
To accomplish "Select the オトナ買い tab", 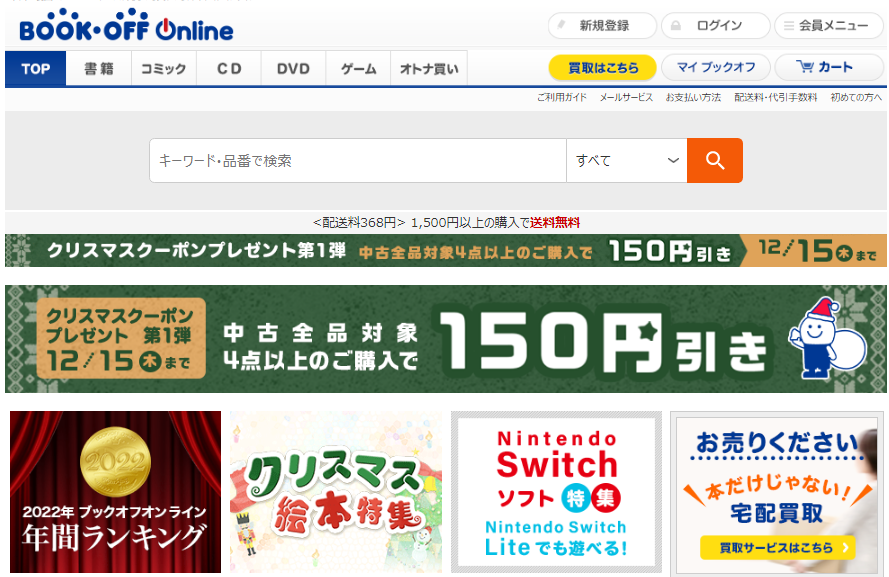I will (428, 68).
